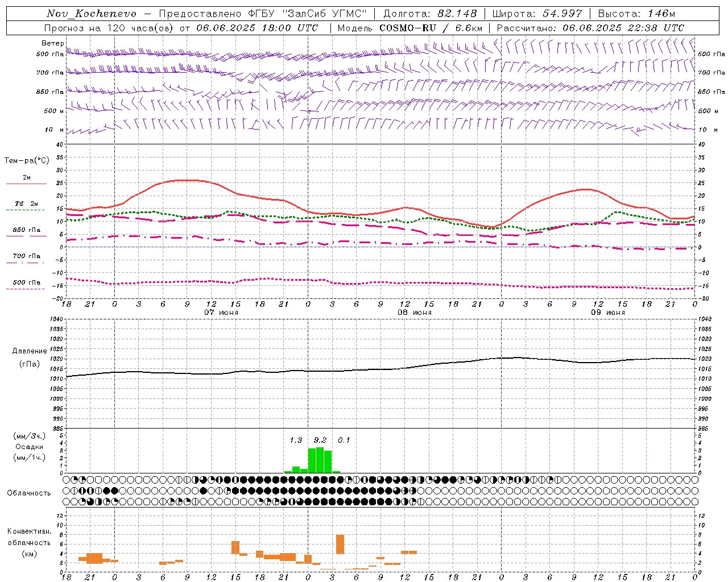Image resolution: width=728 pixels, height=582 pixels.
Task: Click the (мм/1ч.) precipitation unit label
Action: pyautogui.click(x=30, y=458)
